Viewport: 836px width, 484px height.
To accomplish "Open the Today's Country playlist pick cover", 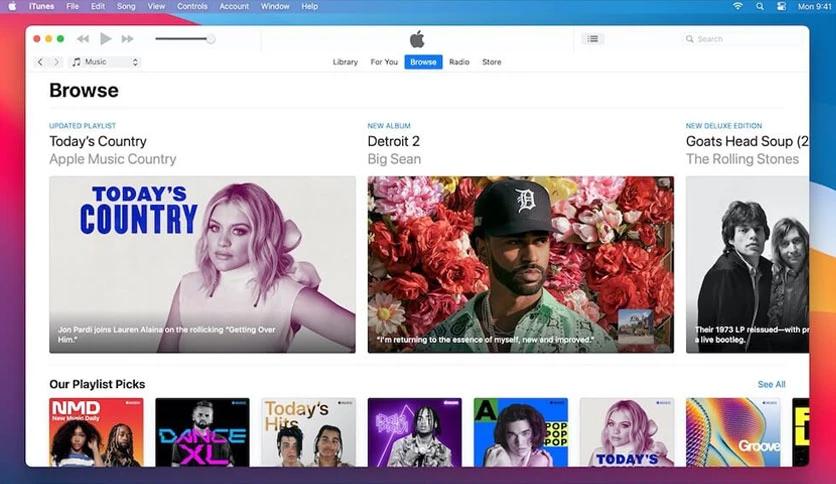I will [x=626, y=432].
